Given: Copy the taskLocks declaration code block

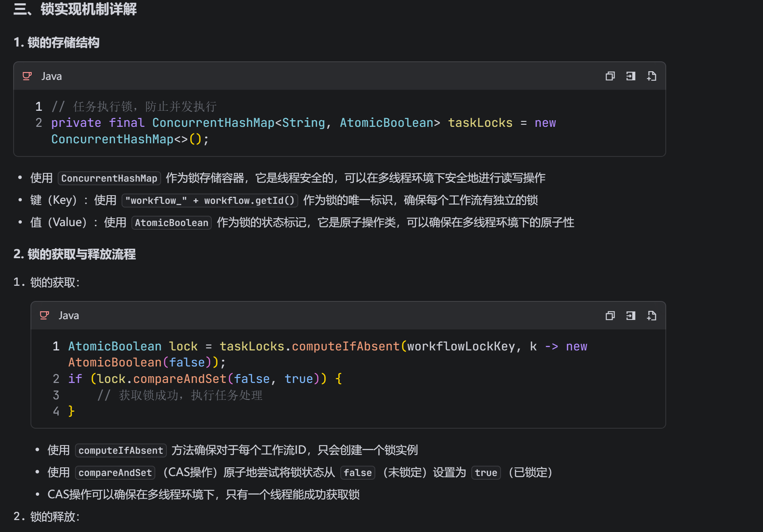Looking at the screenshot, I should (x=610, y=76).
